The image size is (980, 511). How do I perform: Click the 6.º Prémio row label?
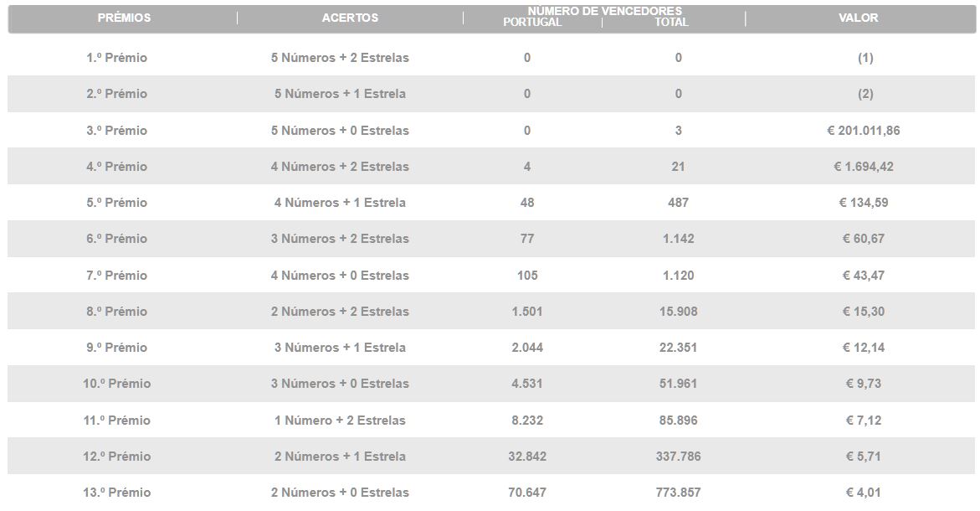[x=117, y=238]
